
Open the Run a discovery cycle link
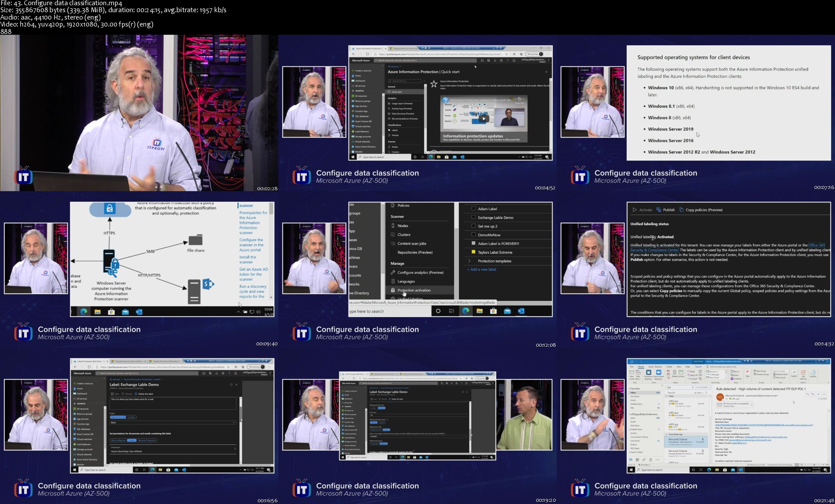253,292
